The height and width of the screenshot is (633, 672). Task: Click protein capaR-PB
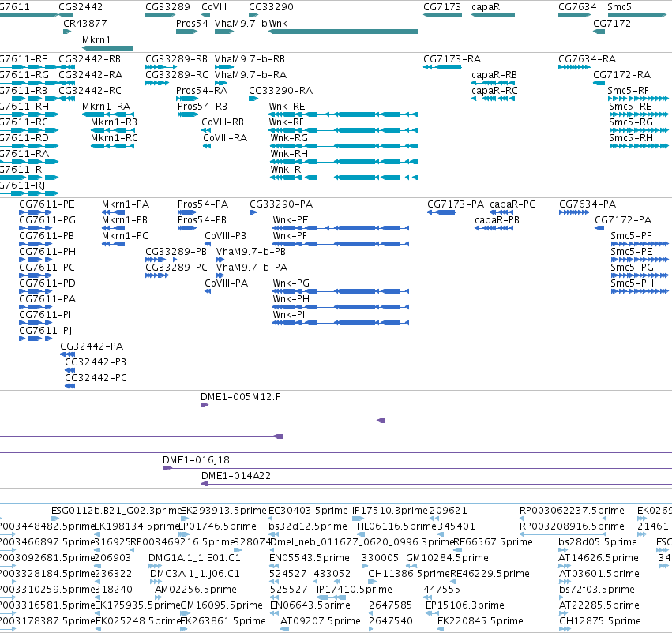pos(497,220)
